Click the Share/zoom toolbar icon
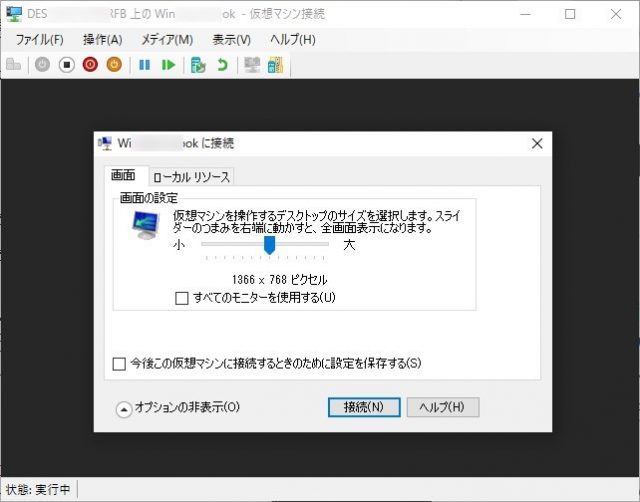Screen dimensions: 640x502 pyautogui.click(x=276, y=64)
